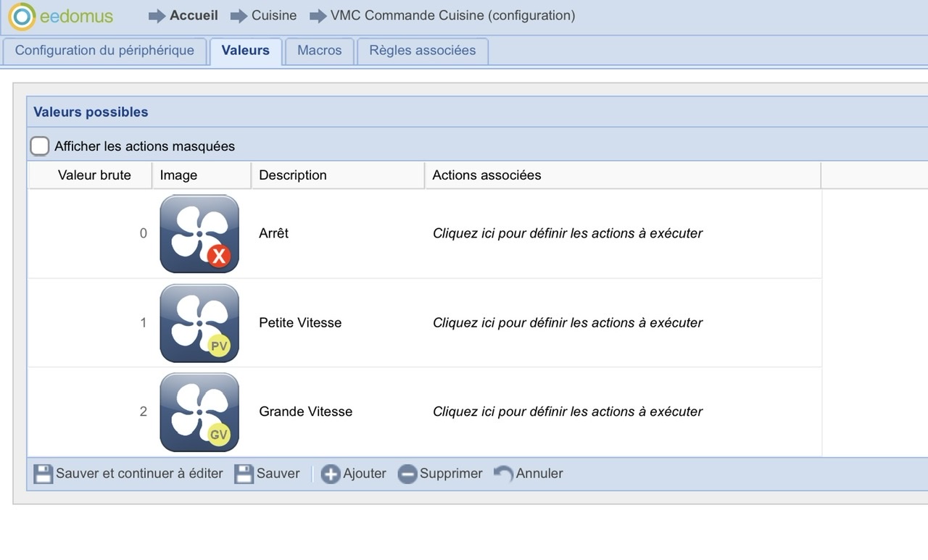Open the Configuration du périphérique tab
The height and width of the screenshot is (560, 928).
(x=104, y=51)
